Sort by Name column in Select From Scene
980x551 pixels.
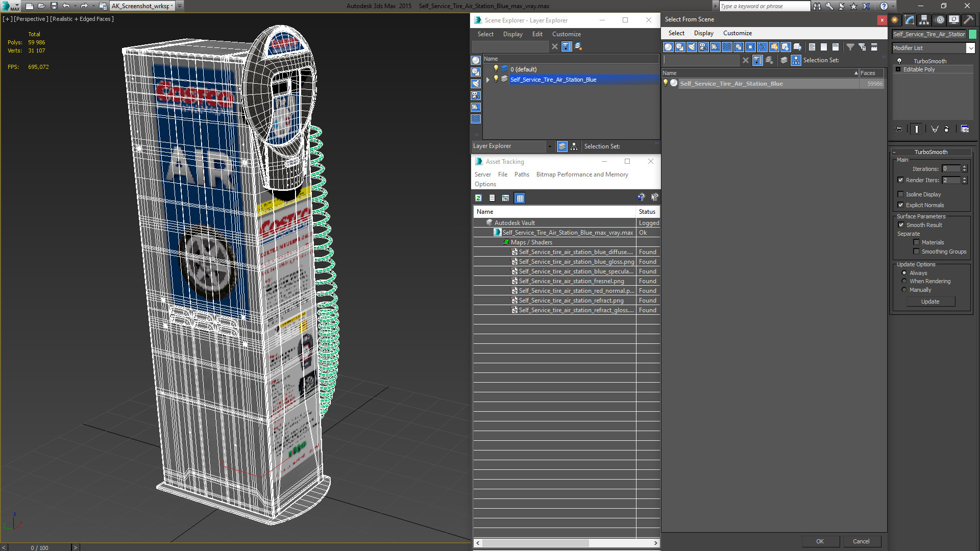(x=760, y=73)
